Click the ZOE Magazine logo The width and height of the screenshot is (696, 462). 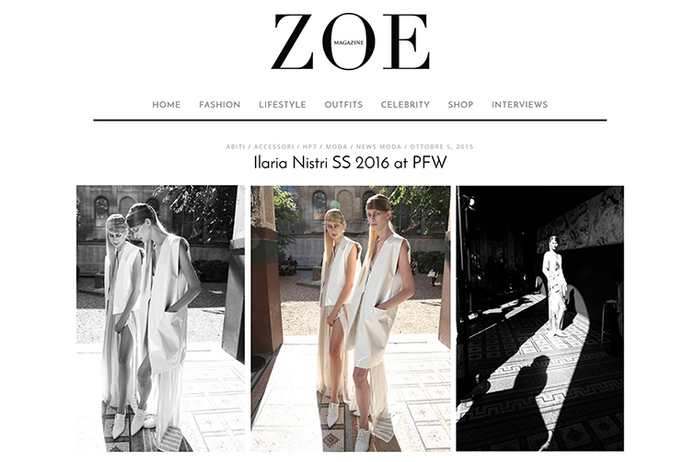(x=350, y=42)
